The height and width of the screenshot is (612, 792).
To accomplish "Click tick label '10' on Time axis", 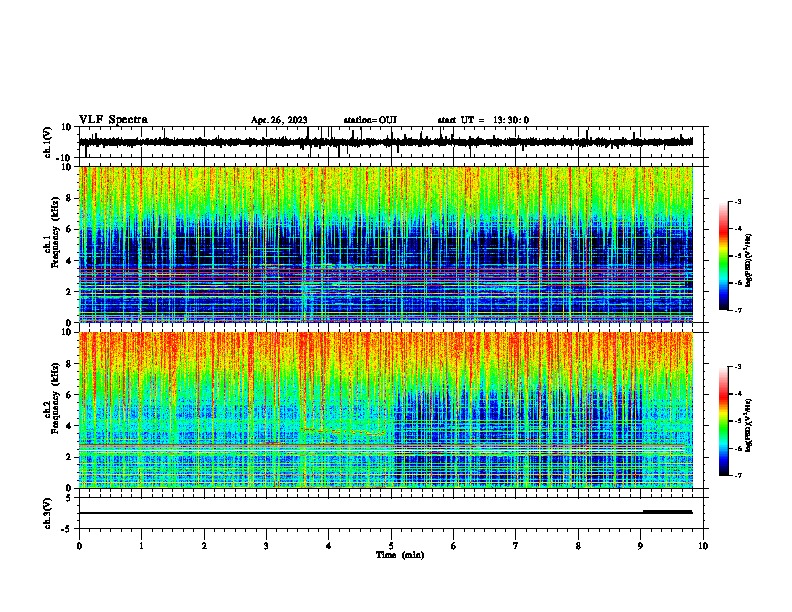I will click(703, 546).
